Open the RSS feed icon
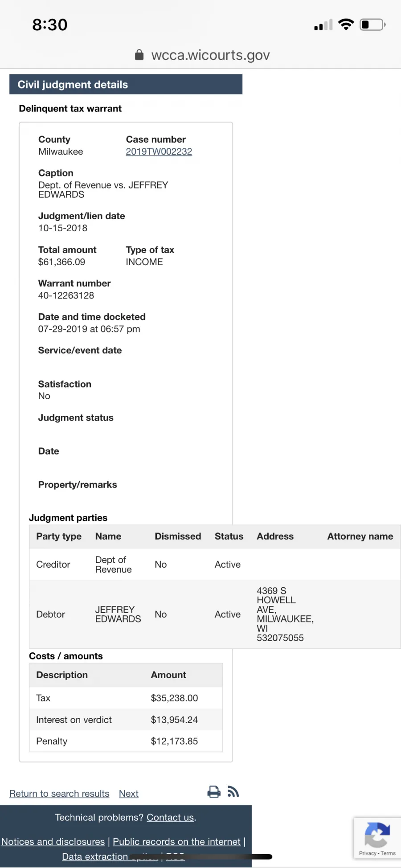This screenshot has width=401, height=868. [233, 791]
